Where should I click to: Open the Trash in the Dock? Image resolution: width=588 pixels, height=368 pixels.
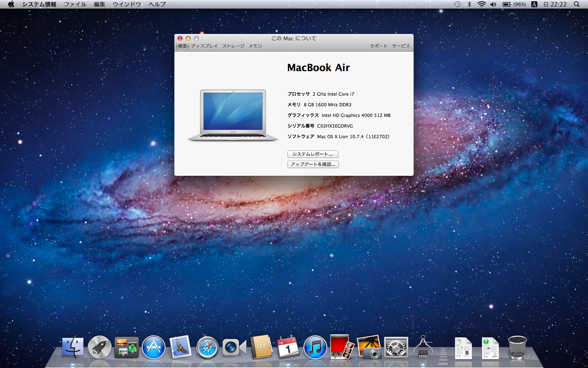pos(517,348)
